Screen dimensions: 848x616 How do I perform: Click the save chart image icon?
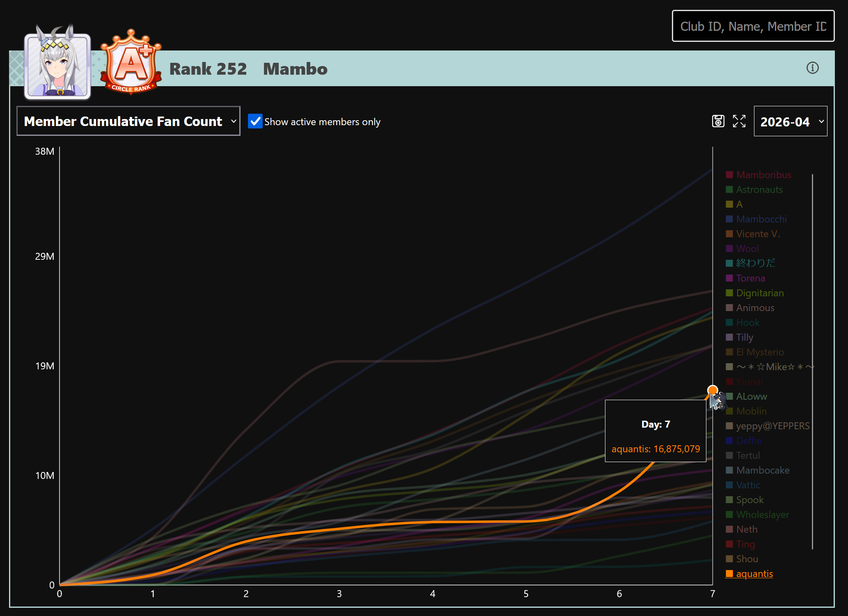pyautogui.click(x=718, y=121)
